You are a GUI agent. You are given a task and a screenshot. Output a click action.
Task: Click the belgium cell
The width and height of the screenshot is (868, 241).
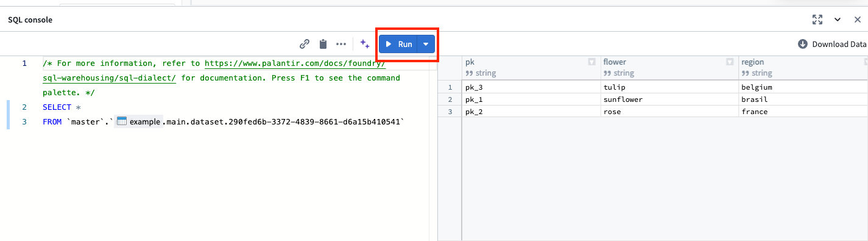click(x=803, y=87)
